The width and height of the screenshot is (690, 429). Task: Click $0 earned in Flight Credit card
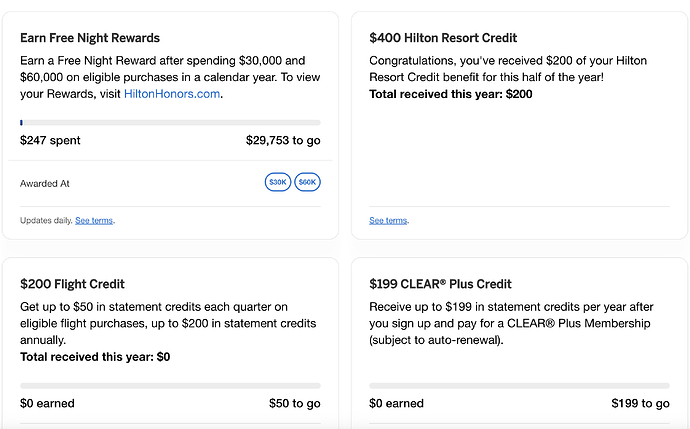[x=47, y=404]
